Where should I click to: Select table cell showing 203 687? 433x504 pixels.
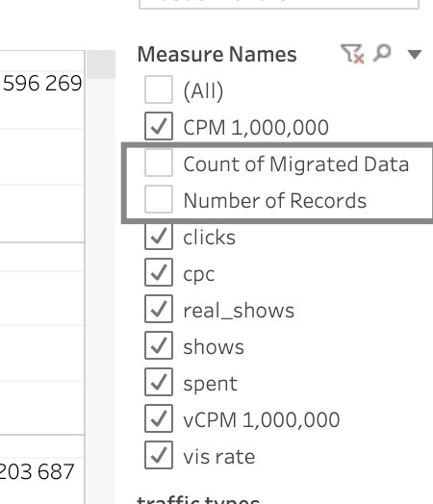(x=38, y=471)
